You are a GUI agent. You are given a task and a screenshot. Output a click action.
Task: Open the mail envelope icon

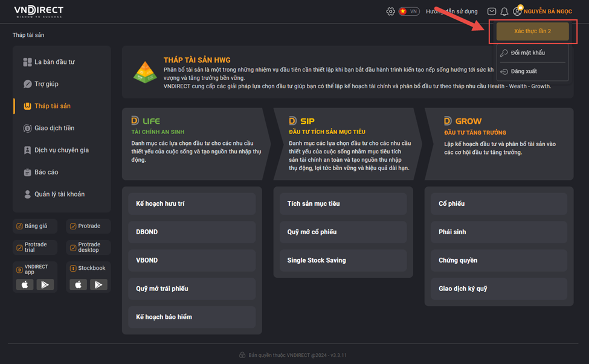(491, 11)
